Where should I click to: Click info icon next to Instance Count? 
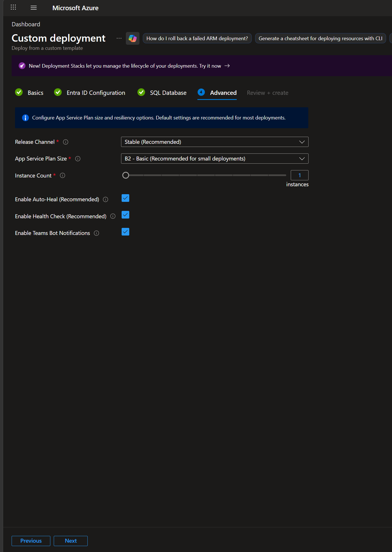(63, 176)
